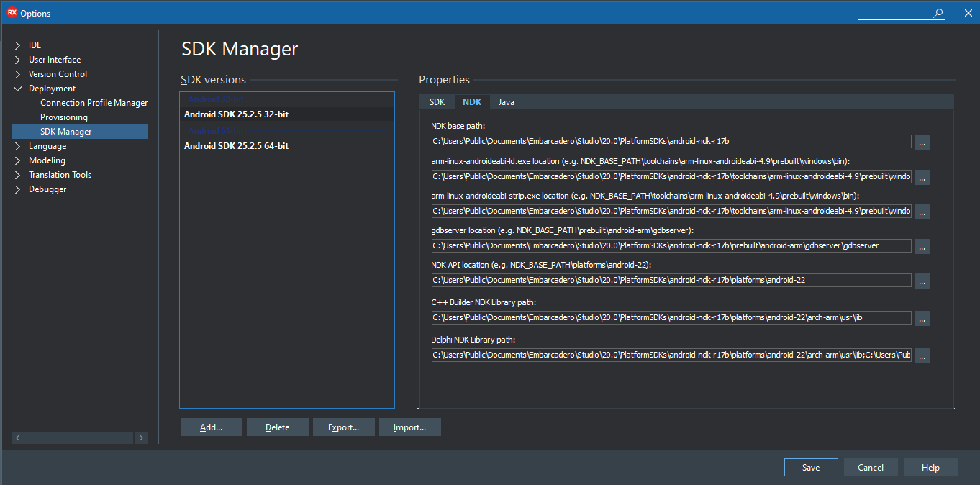Click the gdbserver location field
This screenshot has height=485, width=980.
671,245
